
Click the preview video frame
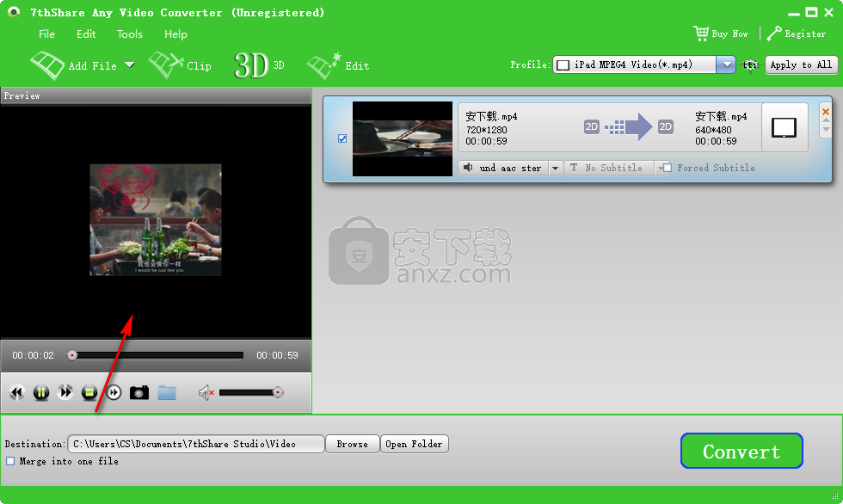[156, 220]
